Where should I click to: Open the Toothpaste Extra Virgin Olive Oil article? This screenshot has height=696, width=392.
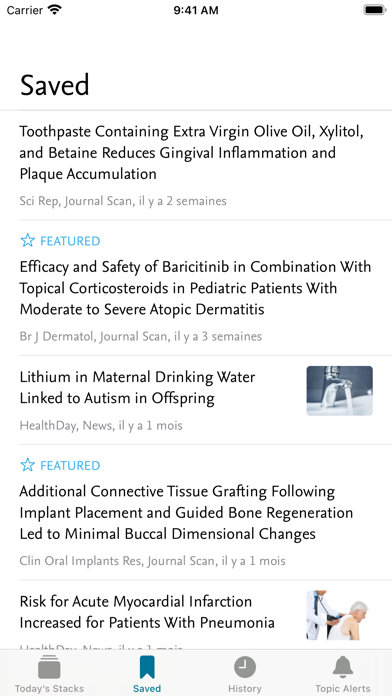coord(196,165)
